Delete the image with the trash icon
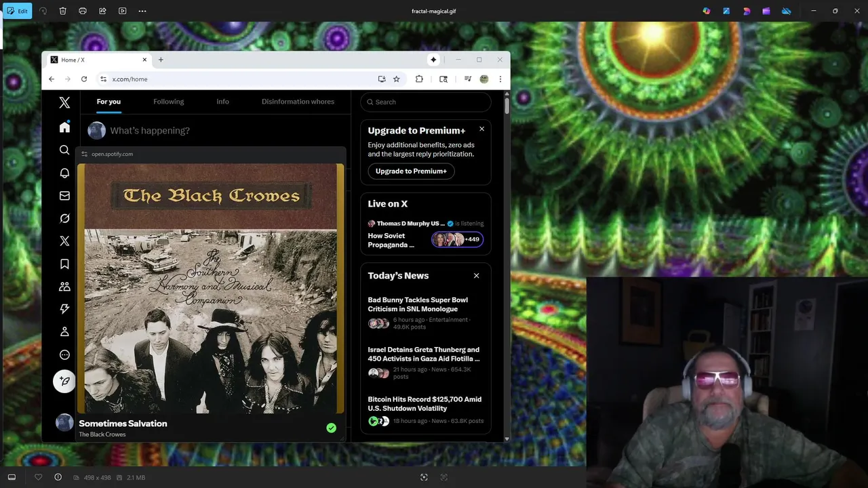Image resolution: width=868 pixels, height=488 pixels. (x=63, y=11)
